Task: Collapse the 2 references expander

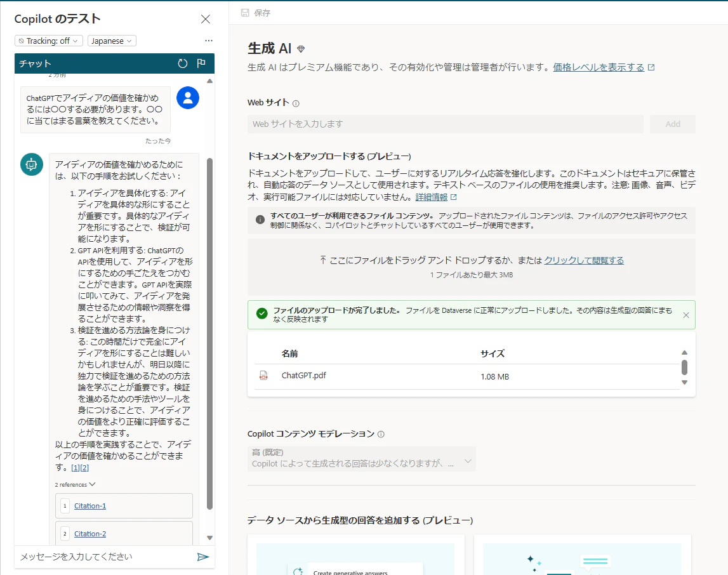Action: pos(76,484)
